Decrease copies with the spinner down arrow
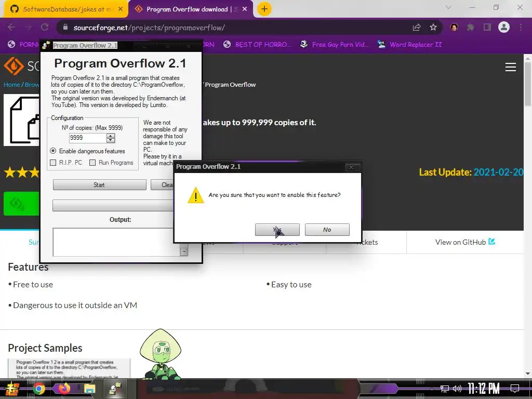 tap(111, 140)
